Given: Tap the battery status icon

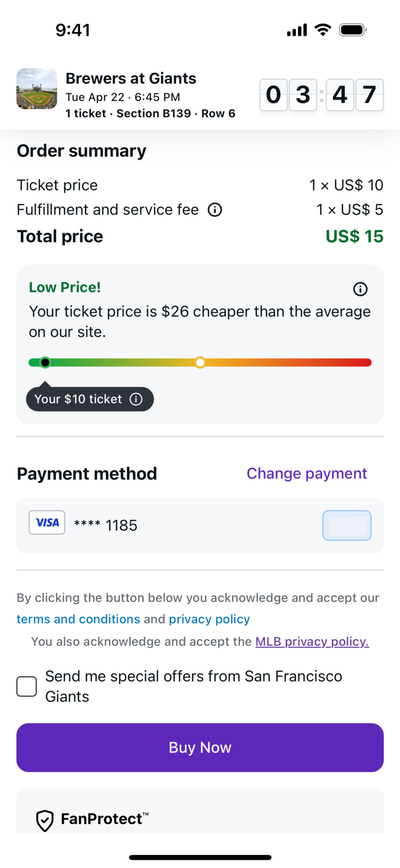Looking at the screenshot, I should tap(352, 30).
